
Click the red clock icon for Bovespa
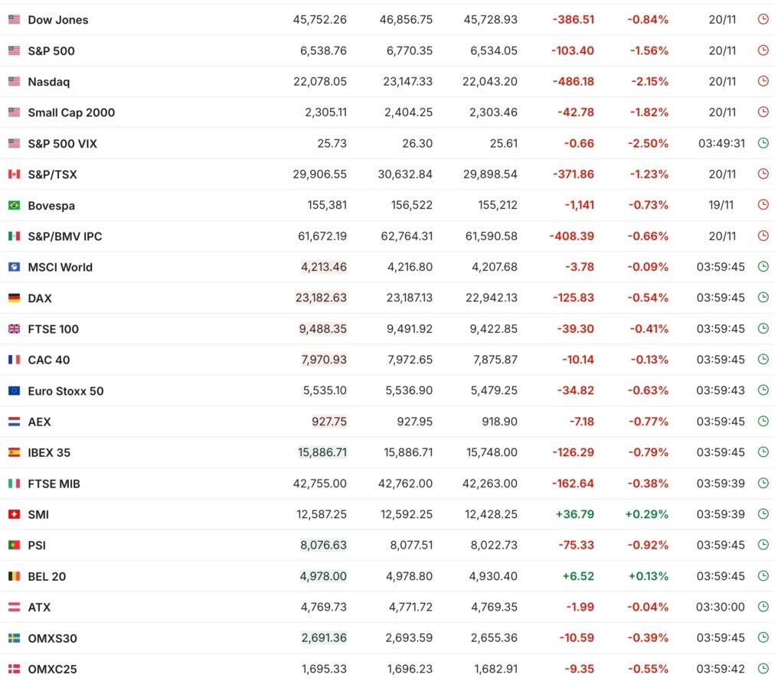click(763, 205)
